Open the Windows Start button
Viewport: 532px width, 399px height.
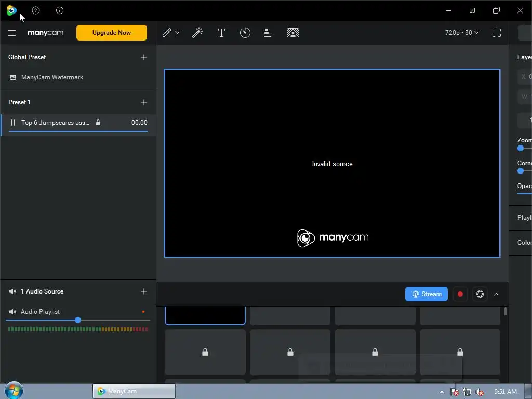click(13, 390)
